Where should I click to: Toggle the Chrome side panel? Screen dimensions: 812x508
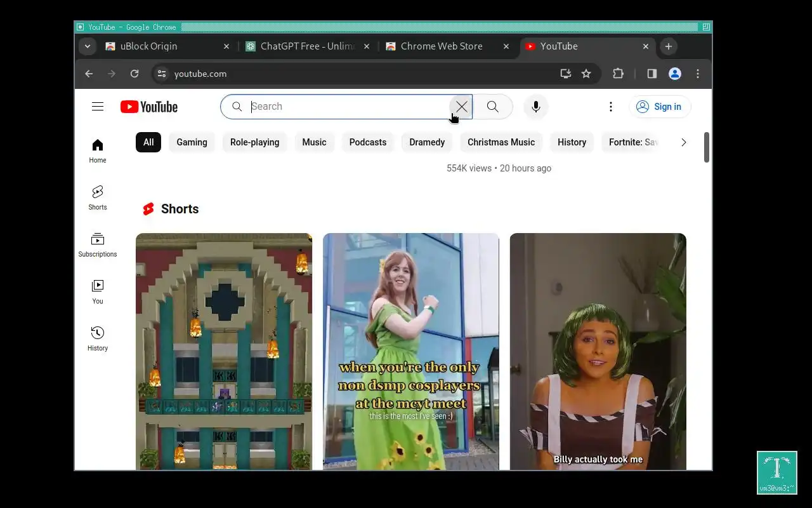[x=652, y=74]
